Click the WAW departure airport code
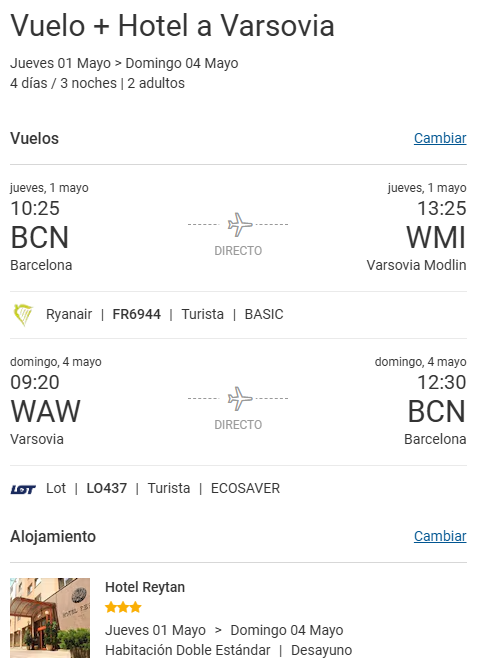This screenshot has width=480, height=671. [x=45, y=412]
